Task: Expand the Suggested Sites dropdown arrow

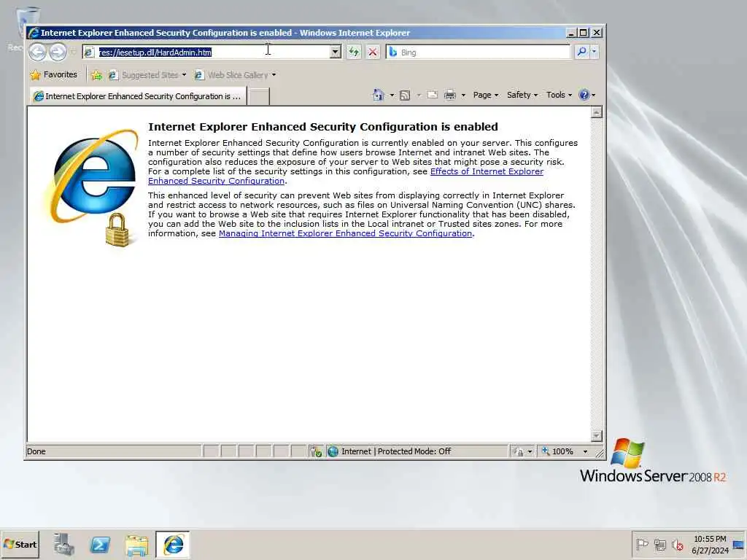Action: (x=184, y=75)
